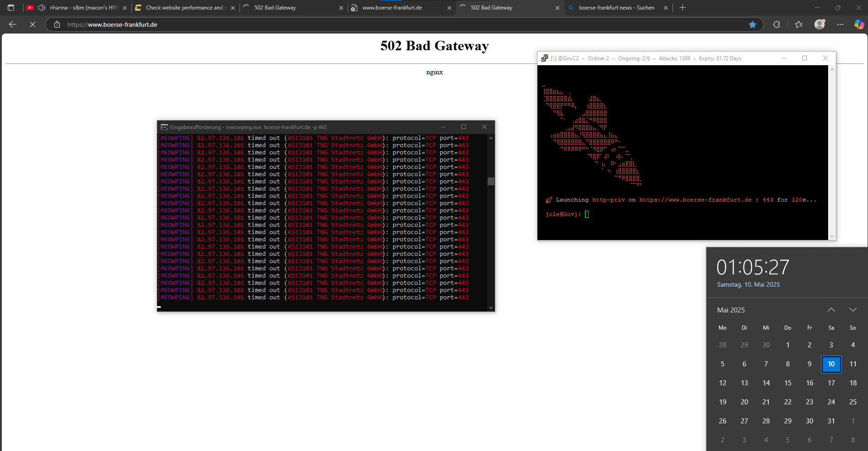Close the meowping command prompt window
Screen dimensions: 868x451
(x=484, y=127)
